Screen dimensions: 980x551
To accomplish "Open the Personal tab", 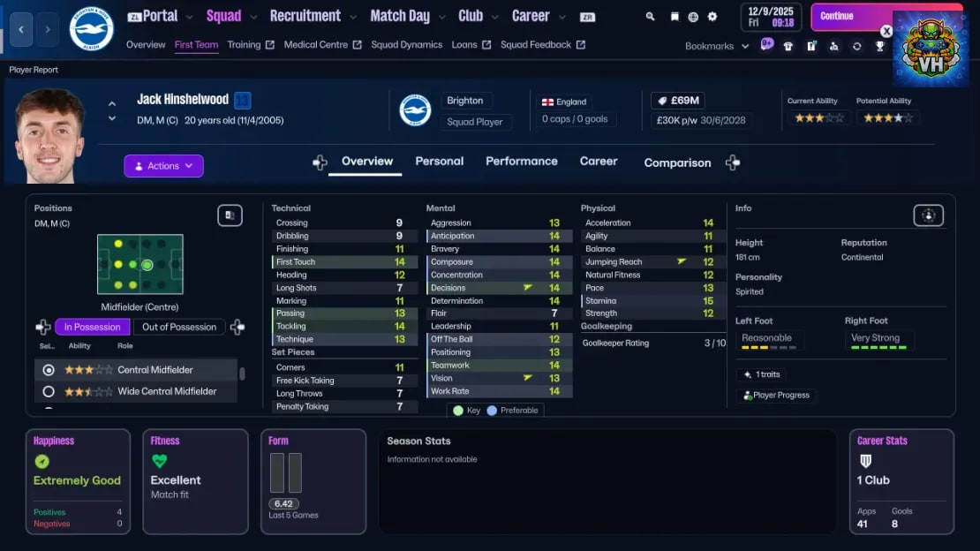I will [x=440, y=162].
